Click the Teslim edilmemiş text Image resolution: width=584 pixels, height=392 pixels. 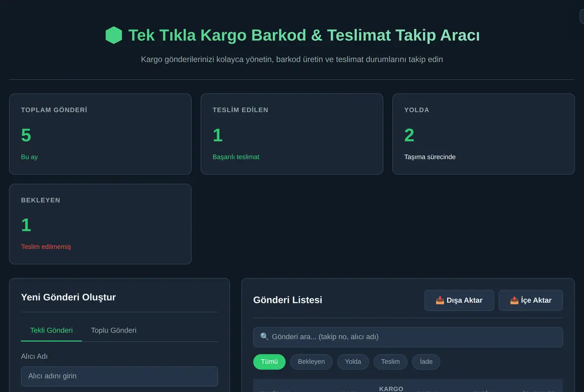click(x=46, y=247)
